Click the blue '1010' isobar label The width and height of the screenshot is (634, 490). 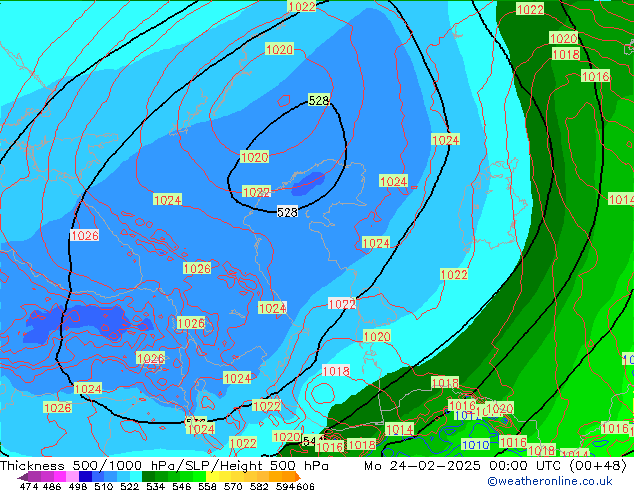tap(476, 445)
